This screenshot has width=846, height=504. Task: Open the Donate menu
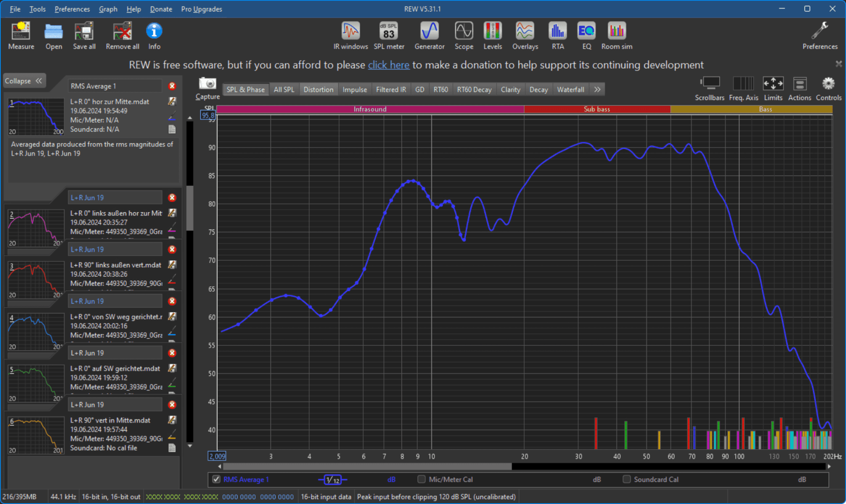161,9
